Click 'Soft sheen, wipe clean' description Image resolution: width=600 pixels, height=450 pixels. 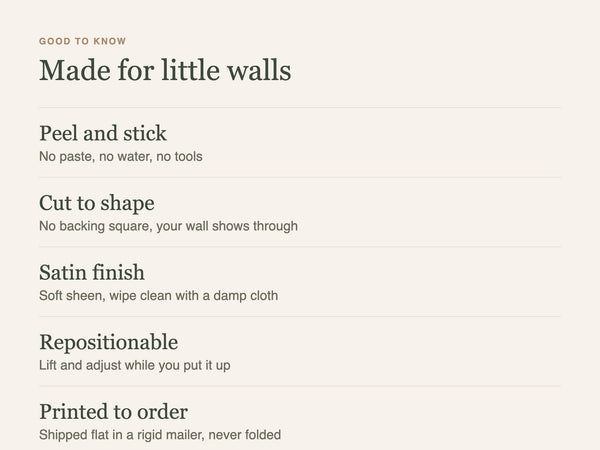coord(158,296)
